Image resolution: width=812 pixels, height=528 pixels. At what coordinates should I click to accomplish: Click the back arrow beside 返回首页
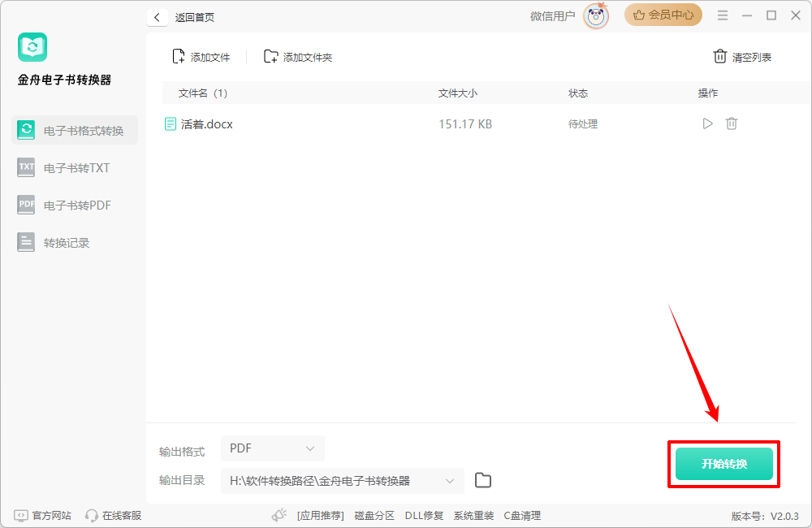[157, 17]
